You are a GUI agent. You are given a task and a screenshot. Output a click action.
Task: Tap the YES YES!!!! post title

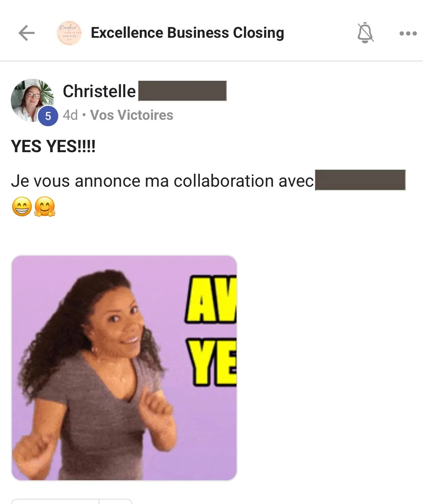tap(53, 146)
